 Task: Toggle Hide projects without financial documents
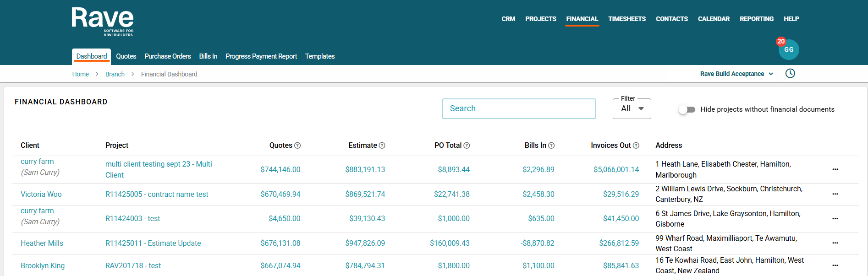click(687, 109)
